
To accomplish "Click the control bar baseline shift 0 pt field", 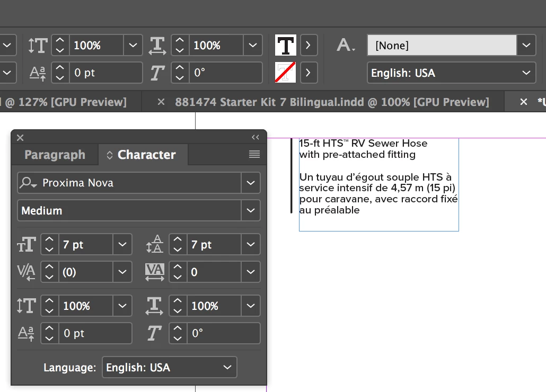I will [106, 73].
